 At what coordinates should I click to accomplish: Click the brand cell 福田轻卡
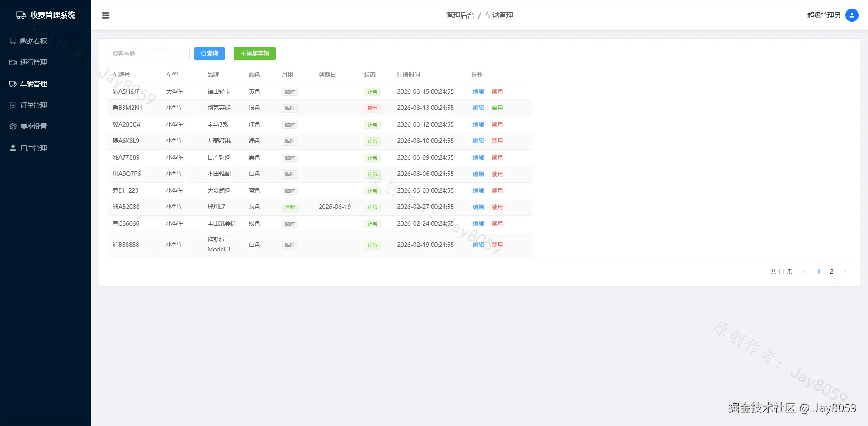click(x=219, y=91)
